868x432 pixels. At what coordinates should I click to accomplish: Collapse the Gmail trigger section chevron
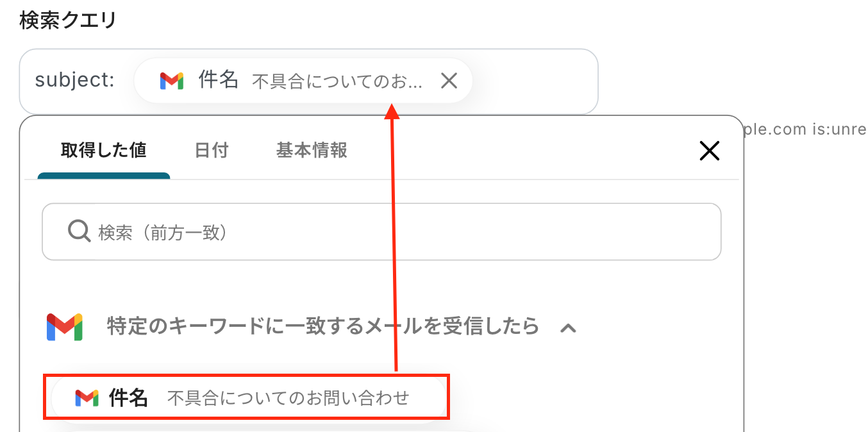coord(568,328)
